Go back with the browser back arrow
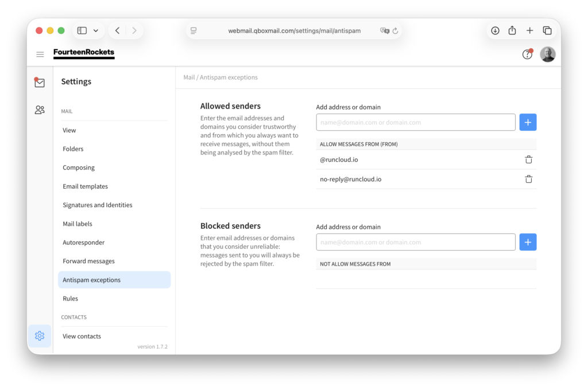The width and height of the screenshot is (588, 390). [117, 31]
